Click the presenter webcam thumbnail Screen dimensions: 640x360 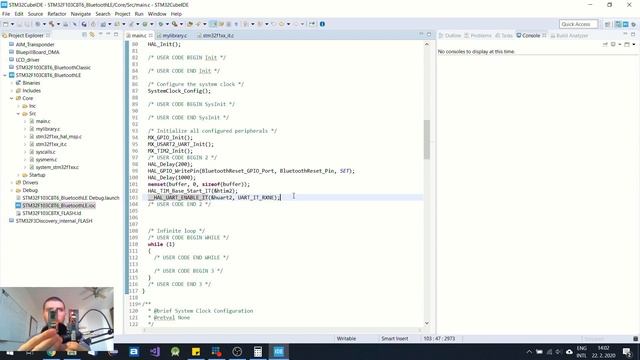[57, 318]
